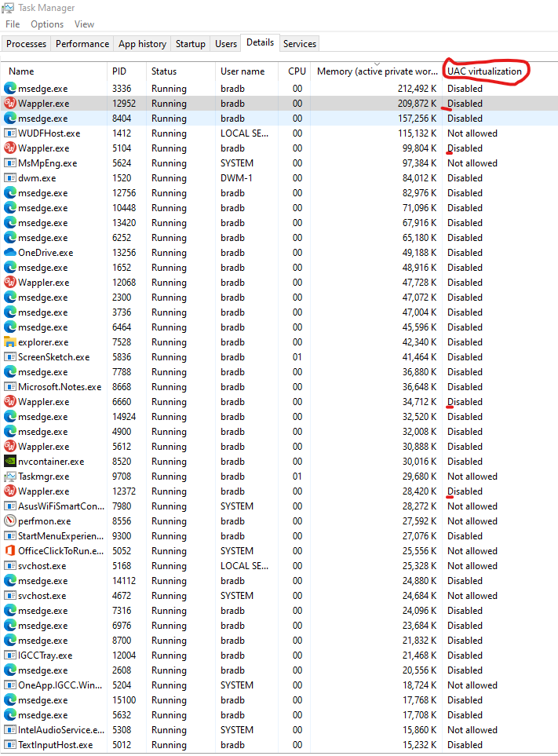
Task: Click OneDrive.exe cloud icon
Action: pyautogui.click(x=9, y=253)
